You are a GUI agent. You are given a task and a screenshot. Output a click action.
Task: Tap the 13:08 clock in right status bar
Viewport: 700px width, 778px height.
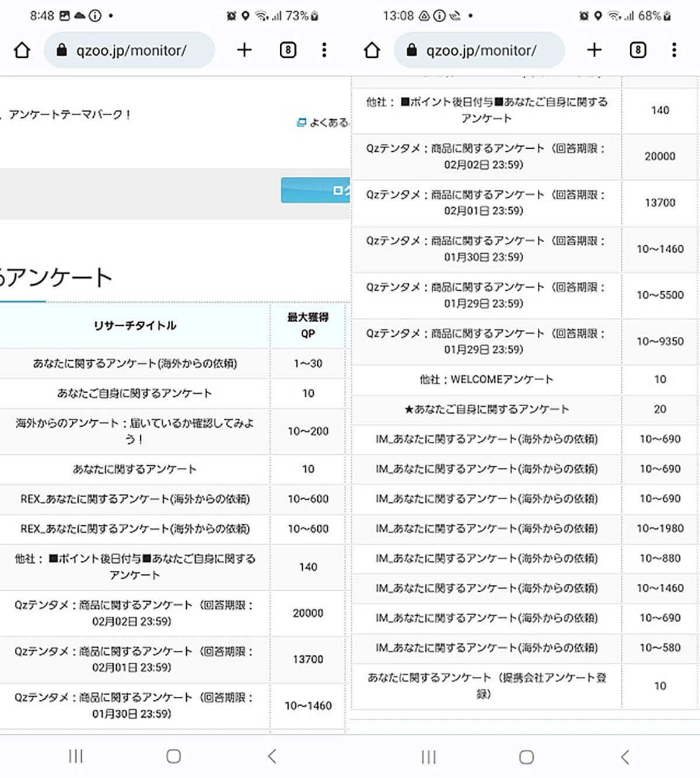[398, 16]
